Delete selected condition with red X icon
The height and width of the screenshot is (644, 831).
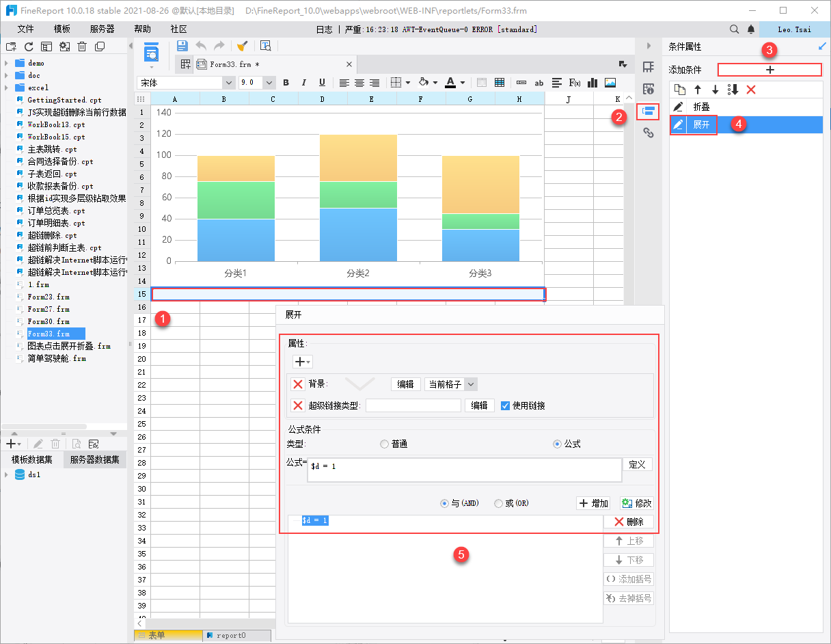(x=751, y=90)
